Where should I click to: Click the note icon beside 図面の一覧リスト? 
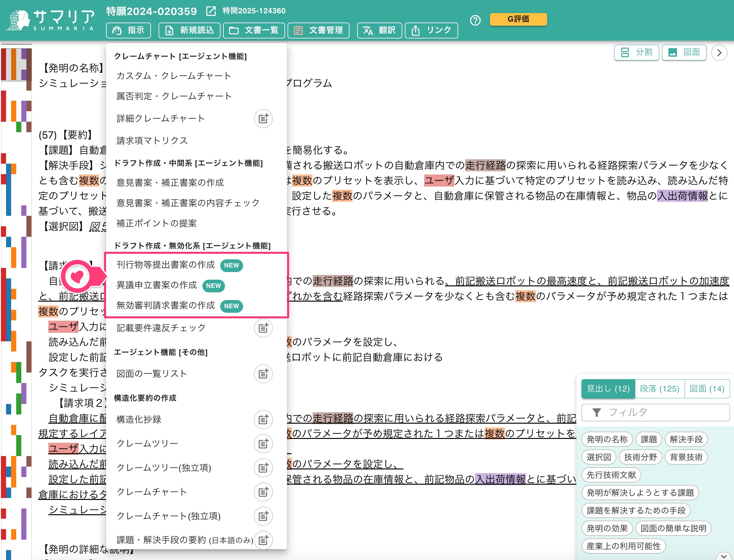click(x=263, y=374)
